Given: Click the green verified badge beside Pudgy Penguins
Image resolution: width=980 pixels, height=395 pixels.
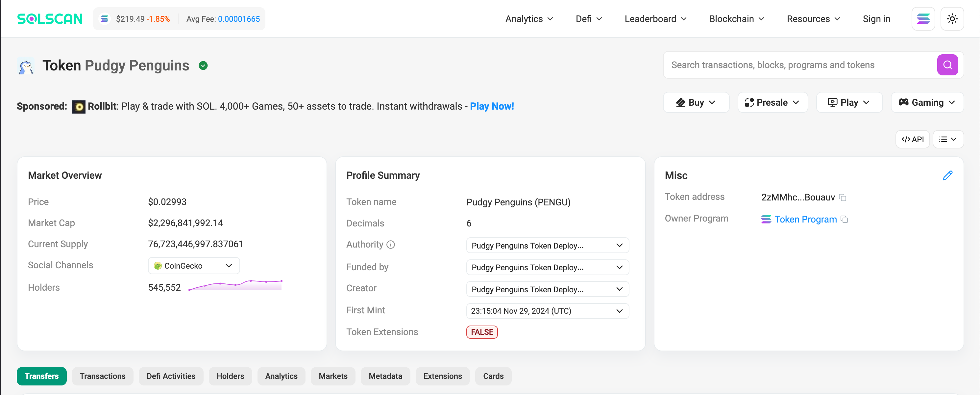Looking at the screenshot, I should coord(203,66).
